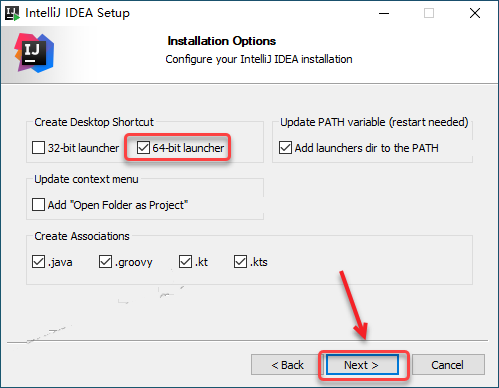Click the Installation Options heading
This screenshot has width=499, height=388.
[x=222, y=41]
